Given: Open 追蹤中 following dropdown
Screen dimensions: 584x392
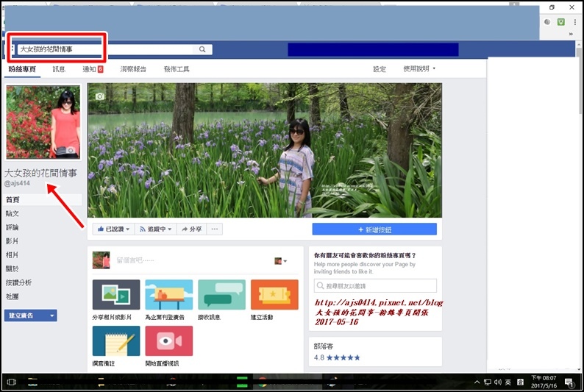Looking at the screenshot, I should pyautogui.click(x=156, y=229).
